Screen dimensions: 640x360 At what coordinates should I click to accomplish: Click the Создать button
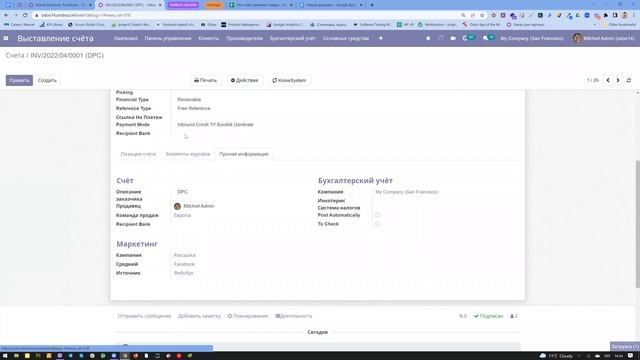pyautogui.click(x=47, y=80)
